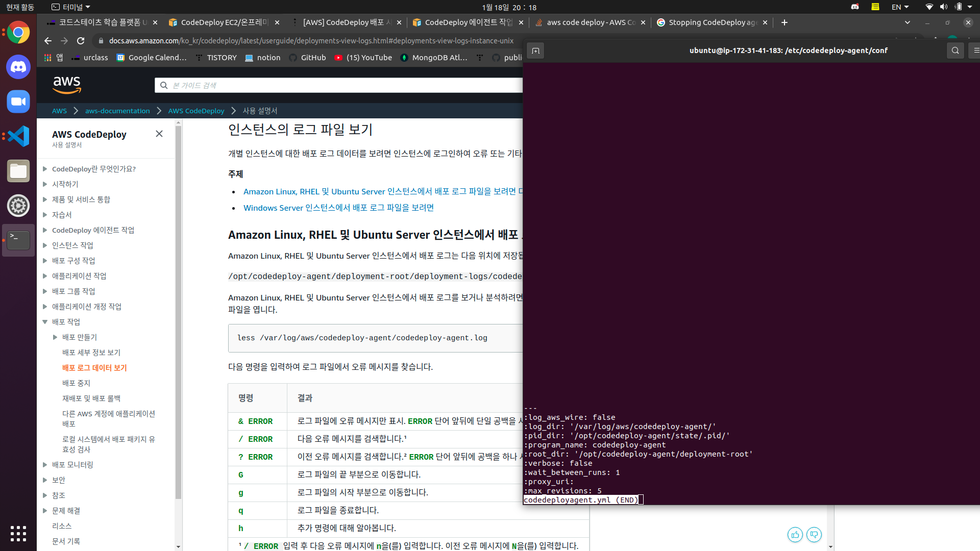The height and width of the screenshot is (551, 980).
Task: Open Visual Studio Code from the dock
Action: 18,136
